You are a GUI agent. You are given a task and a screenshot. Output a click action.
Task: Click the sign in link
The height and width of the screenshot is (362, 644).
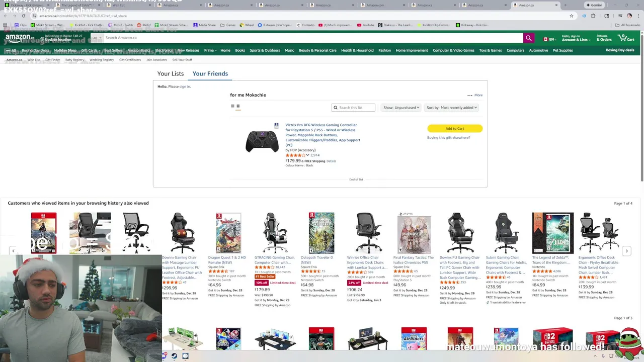[185, 86]
